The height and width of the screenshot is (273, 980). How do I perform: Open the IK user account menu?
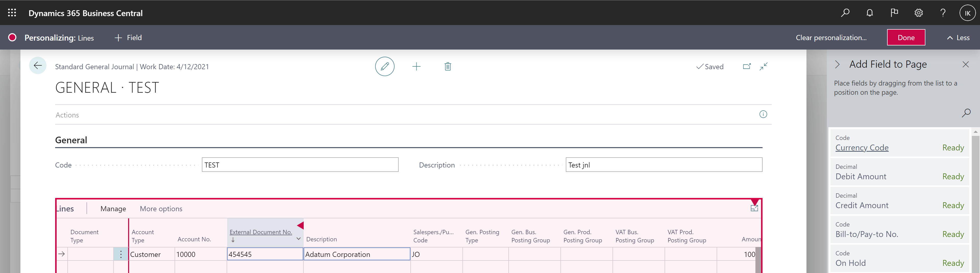(967, 13)
